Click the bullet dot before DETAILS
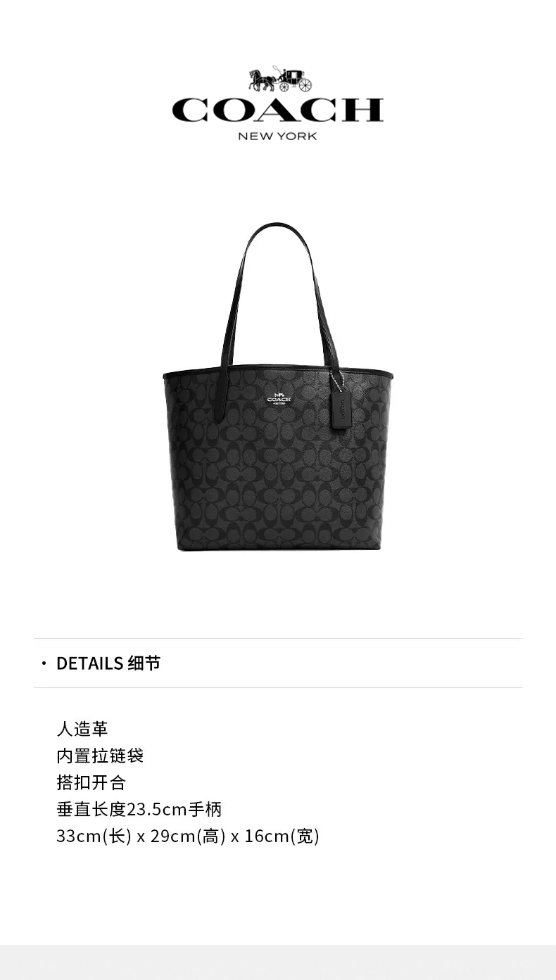This screenshot has width=556, height=980. 44,663
